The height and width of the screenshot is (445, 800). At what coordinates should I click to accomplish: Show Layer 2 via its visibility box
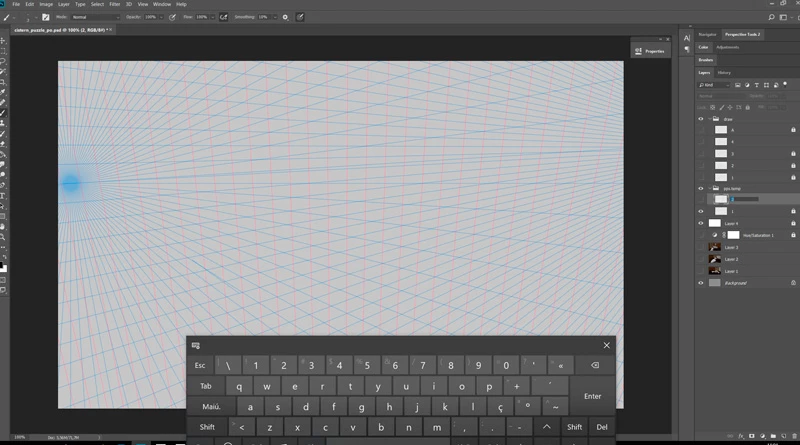tap(701, 259)
